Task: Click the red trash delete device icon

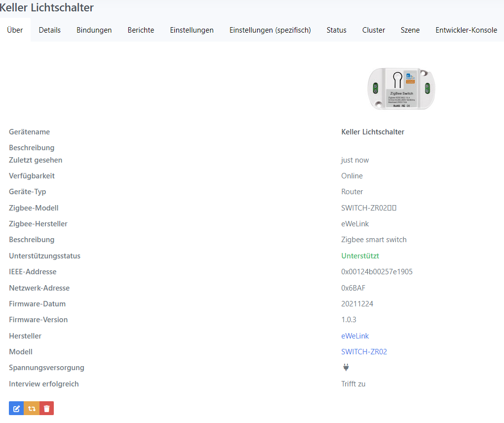Action: (46, 408)
